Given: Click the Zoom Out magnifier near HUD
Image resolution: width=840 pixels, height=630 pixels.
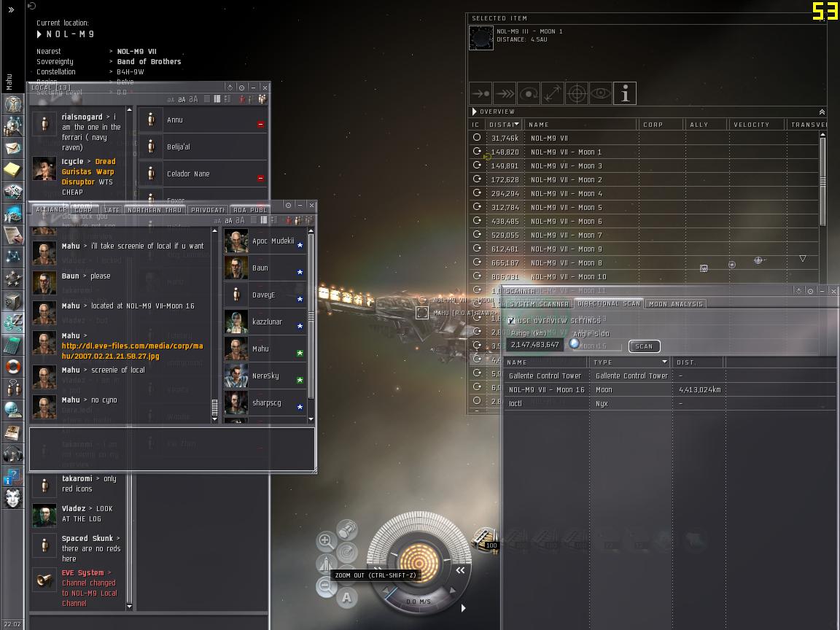Looking at the screenshot, I should (326, 586).
